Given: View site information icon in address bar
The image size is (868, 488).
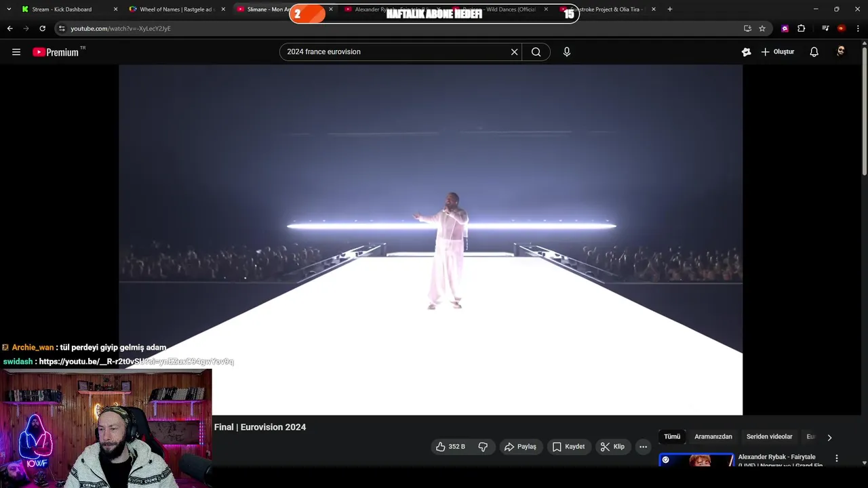Looking at the screenshot, I should [62, 28].
